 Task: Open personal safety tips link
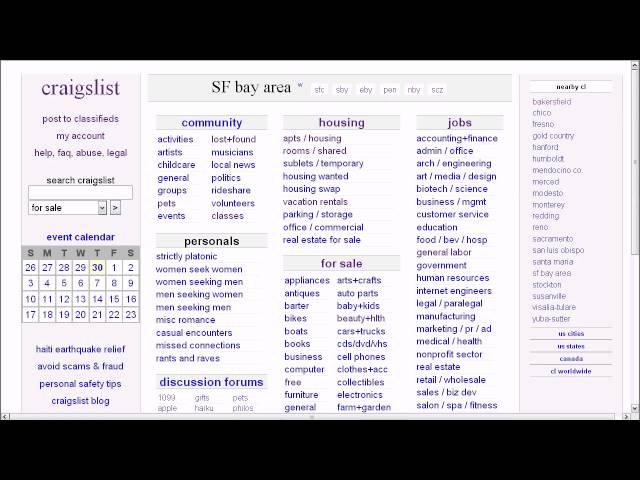[80, 384]
